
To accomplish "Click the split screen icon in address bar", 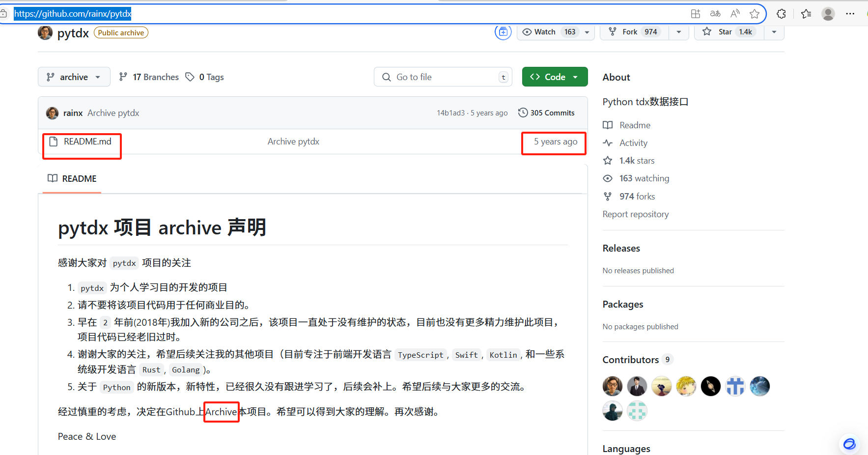I will coord(696,14).
